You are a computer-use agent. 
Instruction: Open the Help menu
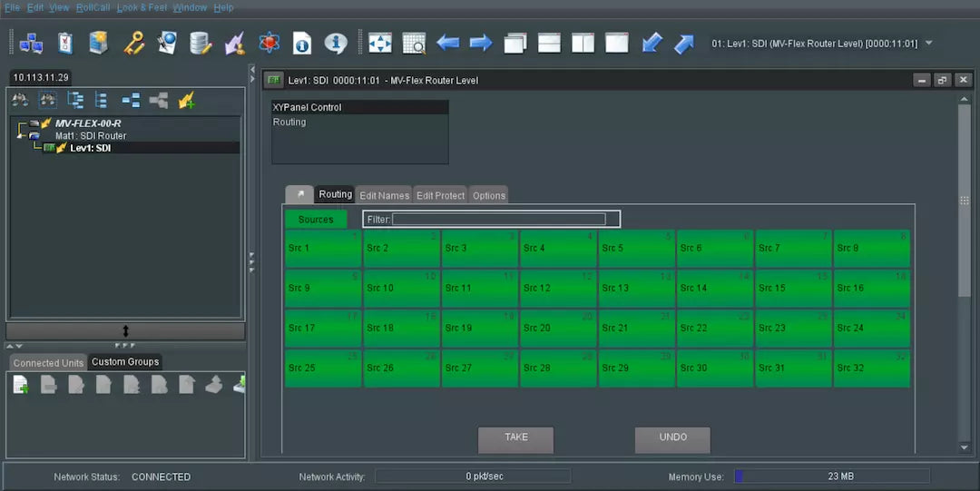click(x=224, y=7)
